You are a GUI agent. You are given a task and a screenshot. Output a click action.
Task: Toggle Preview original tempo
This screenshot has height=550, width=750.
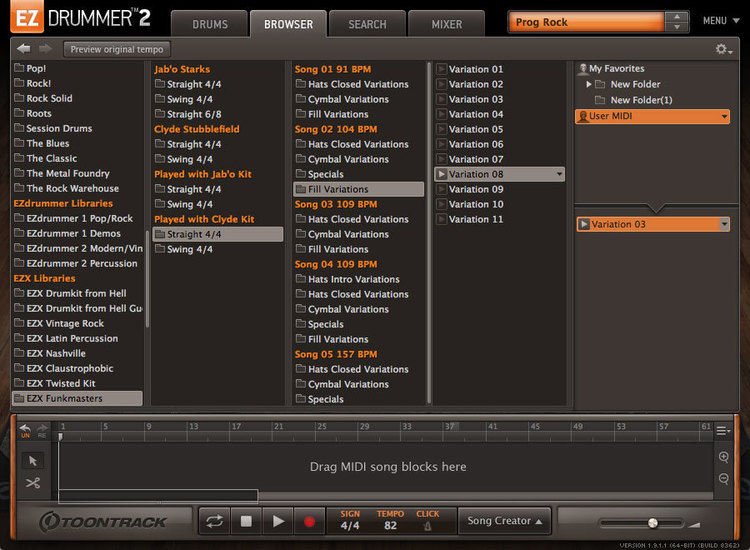(117, 49)
